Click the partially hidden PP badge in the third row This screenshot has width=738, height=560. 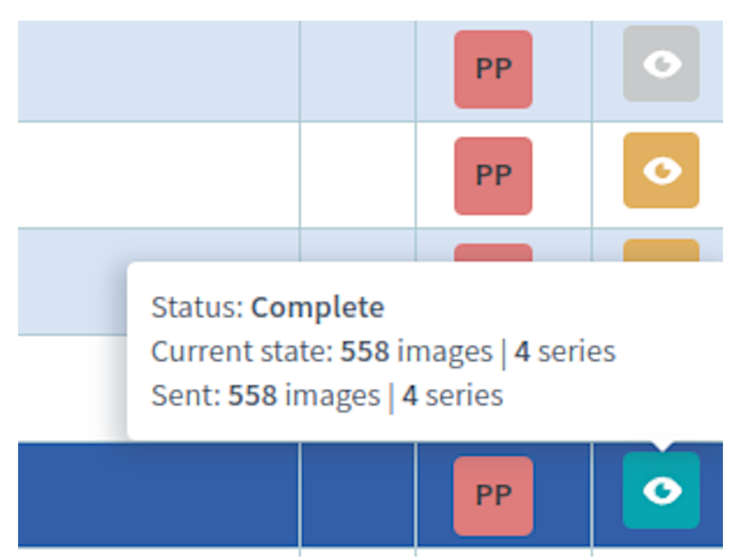(x=493, y=253)
